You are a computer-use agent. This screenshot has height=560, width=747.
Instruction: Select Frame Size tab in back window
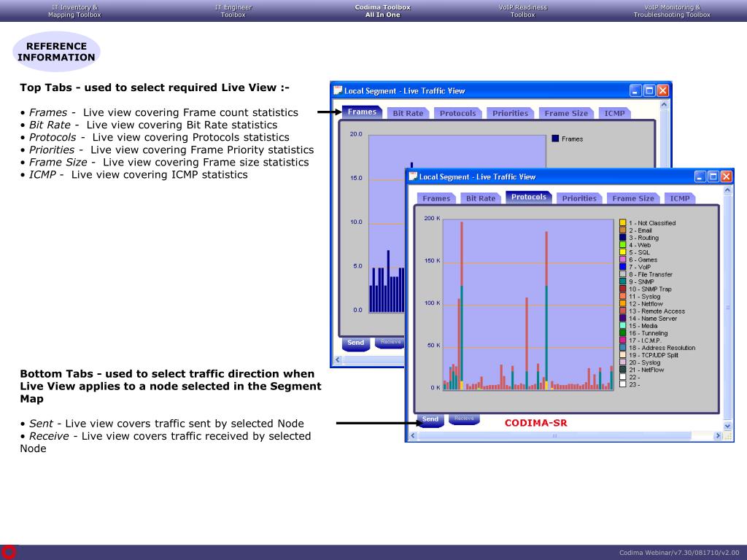pos(566,113)
